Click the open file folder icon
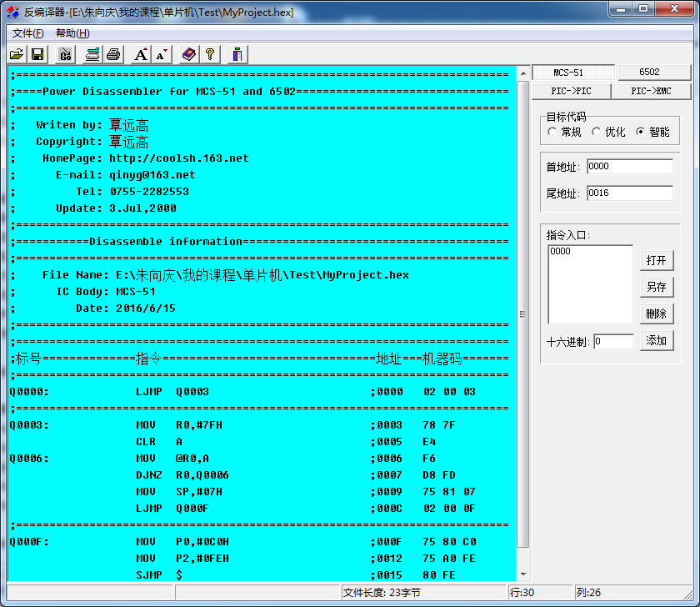The image size is (700, 607). 17,54
